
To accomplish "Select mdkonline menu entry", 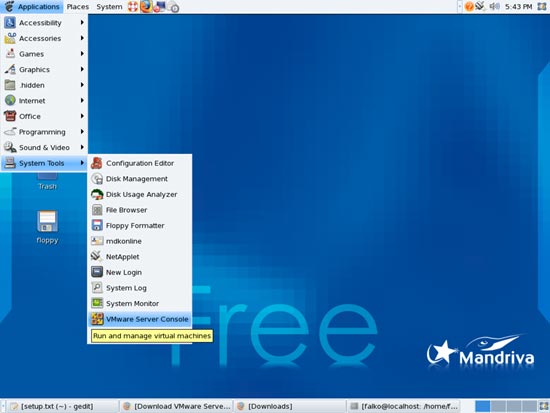I will [140, 241].
